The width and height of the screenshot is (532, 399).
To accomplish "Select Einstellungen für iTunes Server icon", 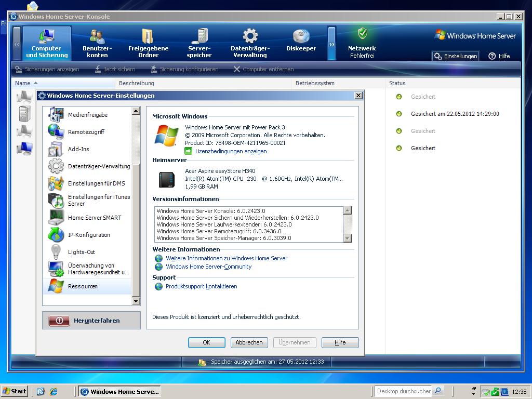I will pyautogui.click(x=56, y=201).
